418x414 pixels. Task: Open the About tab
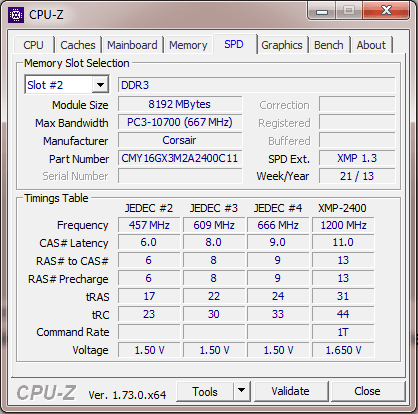[x=371, y=45]
